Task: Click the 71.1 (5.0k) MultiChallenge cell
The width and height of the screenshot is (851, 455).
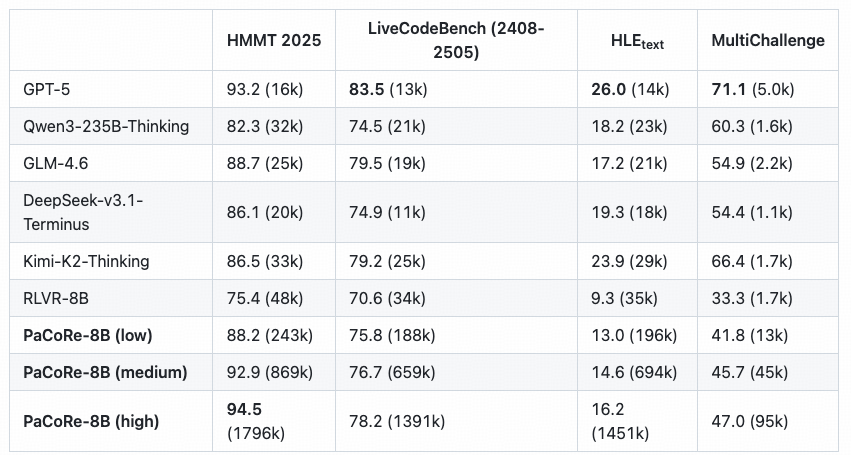Action: click(x=752, y=89)
